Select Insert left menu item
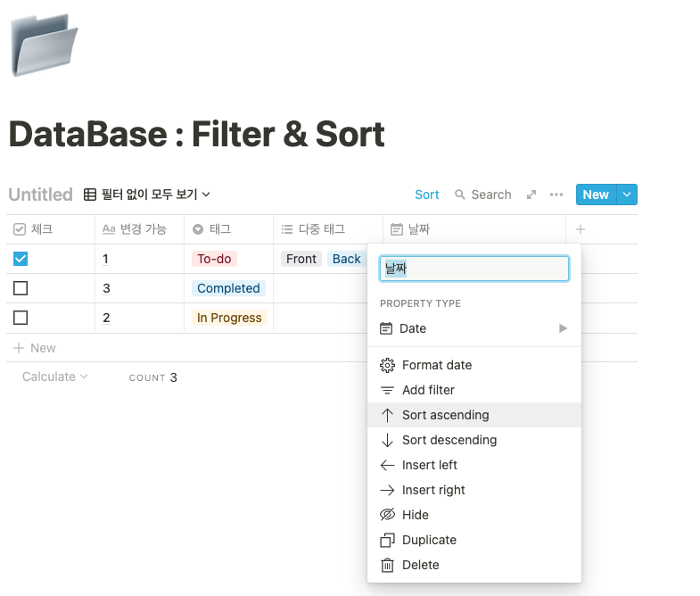700x596 pixels. (x=474, y=465)
